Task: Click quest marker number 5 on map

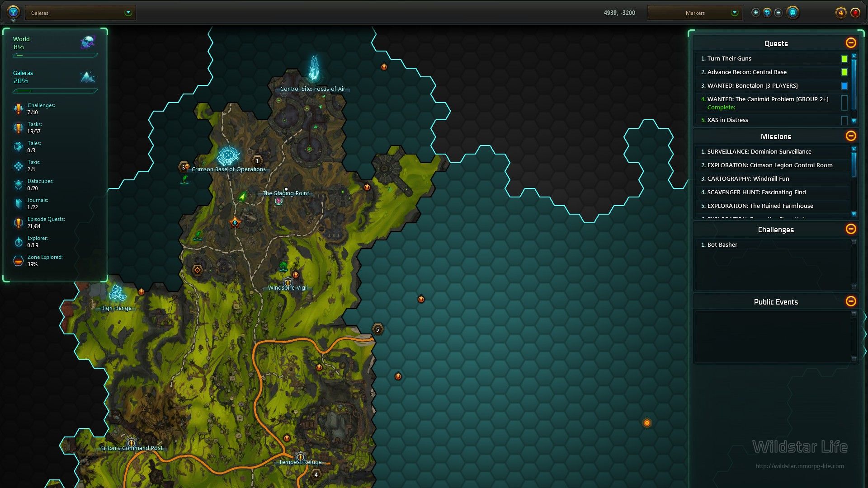Action: [x=377, y=329]
